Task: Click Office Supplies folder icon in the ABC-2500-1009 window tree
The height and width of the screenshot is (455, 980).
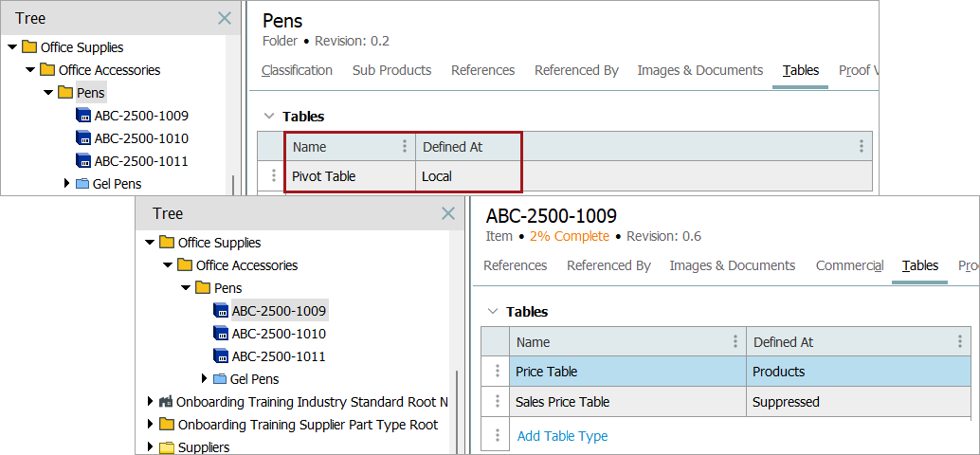Action: [167, 243]
